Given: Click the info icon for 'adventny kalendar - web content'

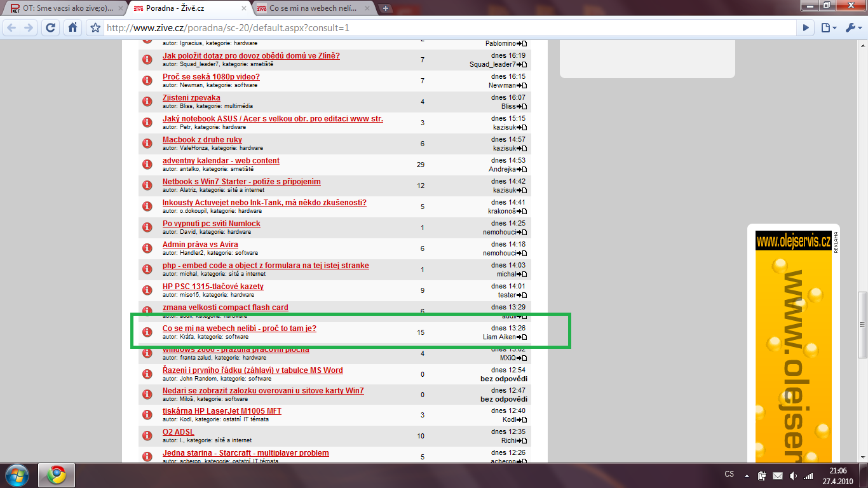Looking at the screenshot, I should (147, 165).
